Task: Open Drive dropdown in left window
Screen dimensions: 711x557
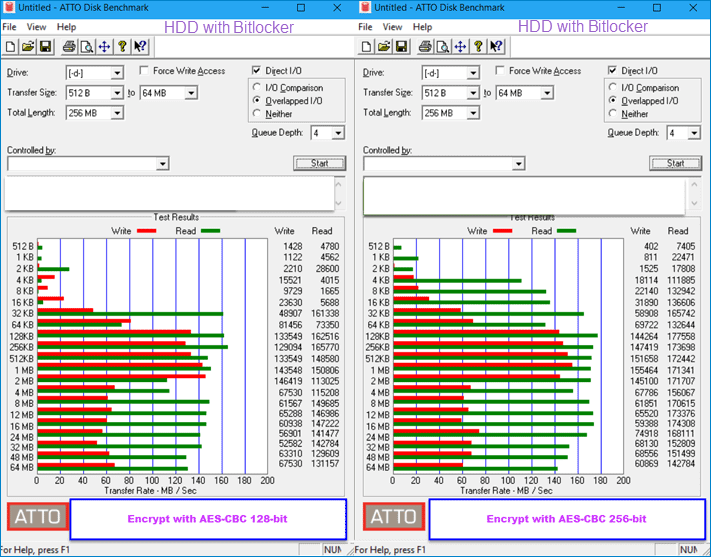Action: 117,73
